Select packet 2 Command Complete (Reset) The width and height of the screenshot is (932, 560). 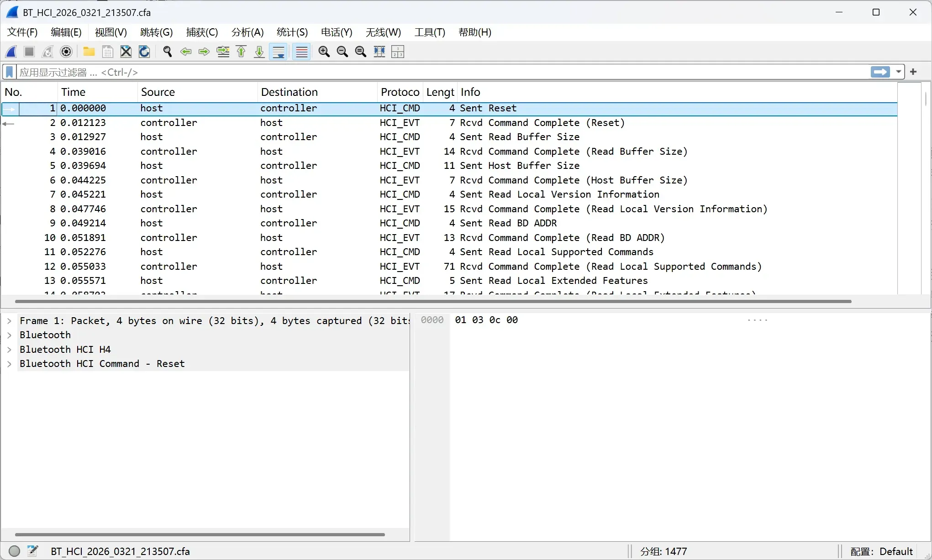pyautogui.click(x=449, y=123)
